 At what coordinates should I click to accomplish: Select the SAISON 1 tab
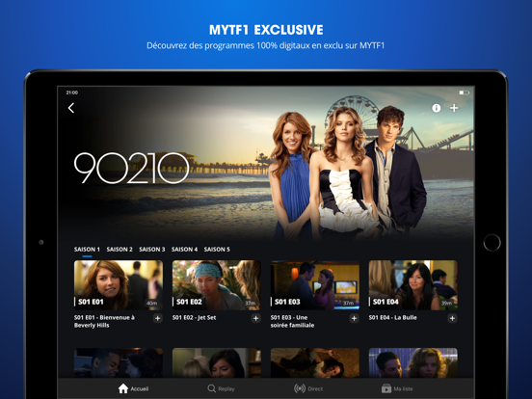click(87, 250)
